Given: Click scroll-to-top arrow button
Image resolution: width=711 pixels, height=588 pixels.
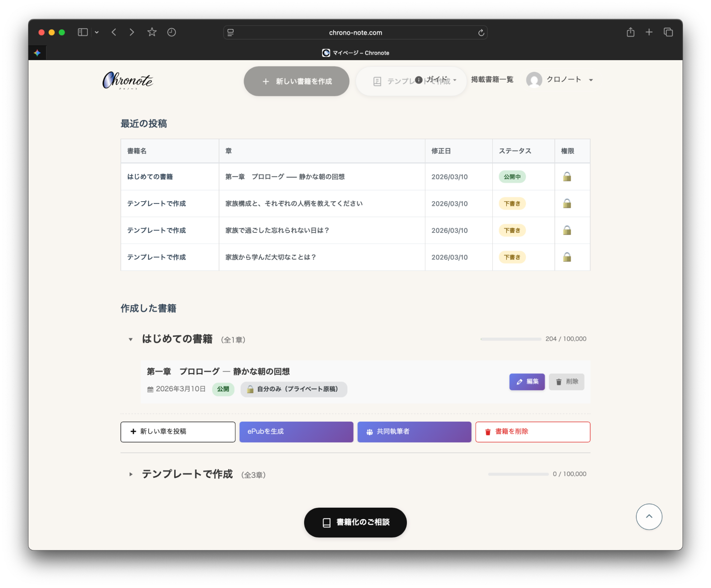Looking at the screenshot, I should (649, 517).
